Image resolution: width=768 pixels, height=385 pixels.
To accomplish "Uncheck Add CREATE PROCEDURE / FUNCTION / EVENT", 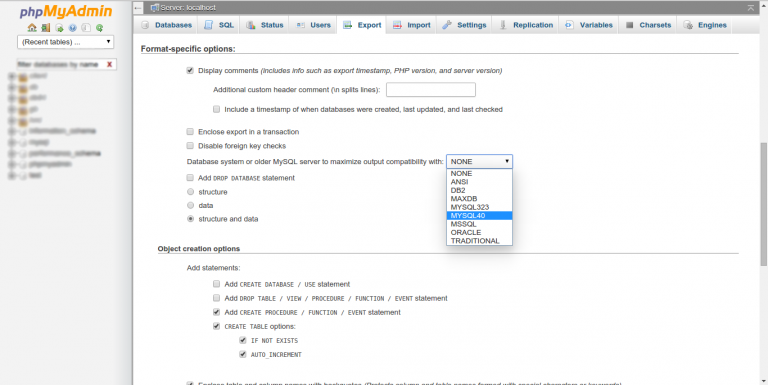I will [216, 312].
